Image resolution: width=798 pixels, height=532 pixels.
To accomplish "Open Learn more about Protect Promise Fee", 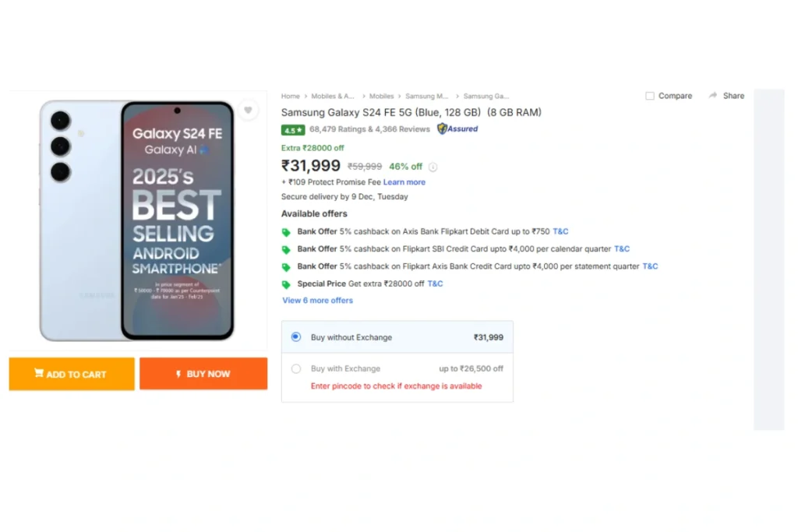I will coord(404,182).
